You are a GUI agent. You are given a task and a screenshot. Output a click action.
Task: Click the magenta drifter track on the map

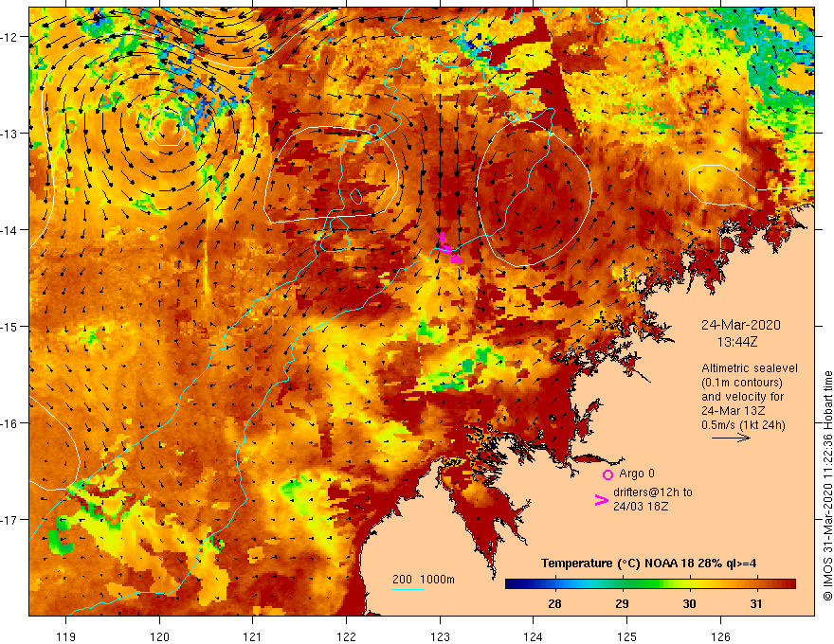[x=449, y=249]
